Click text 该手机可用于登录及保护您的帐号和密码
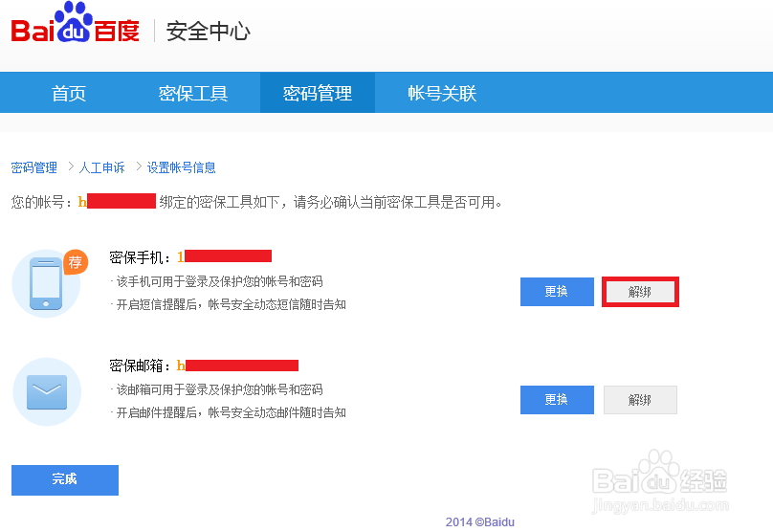Image resolution: width=773 pixels, height=532 pixels. point(219,281)
